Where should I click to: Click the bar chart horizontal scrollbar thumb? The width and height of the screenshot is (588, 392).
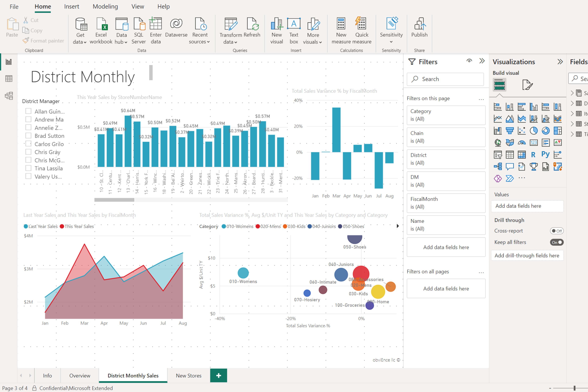(x=114, y=200)
